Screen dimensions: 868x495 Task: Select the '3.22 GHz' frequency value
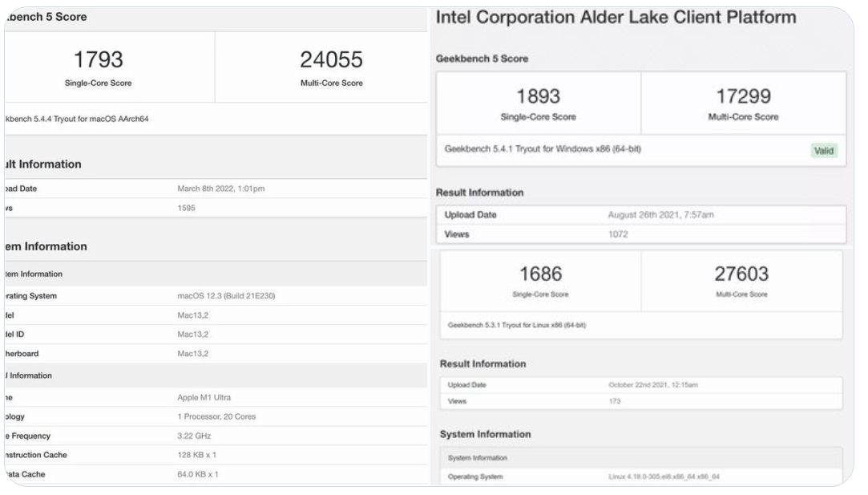[194, 436]
